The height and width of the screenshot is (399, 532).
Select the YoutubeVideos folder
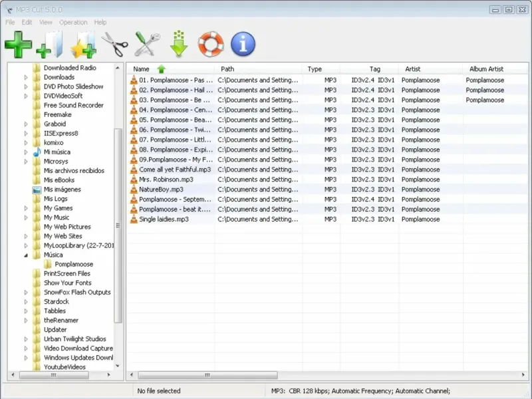[65, 367]
